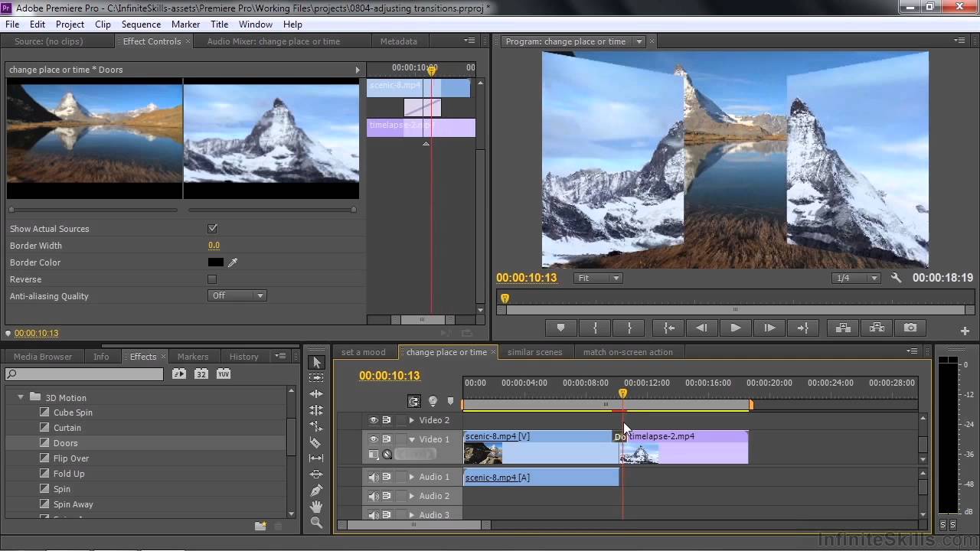Click the Extract button
The image size is (980, 551).
coord(877,328)
